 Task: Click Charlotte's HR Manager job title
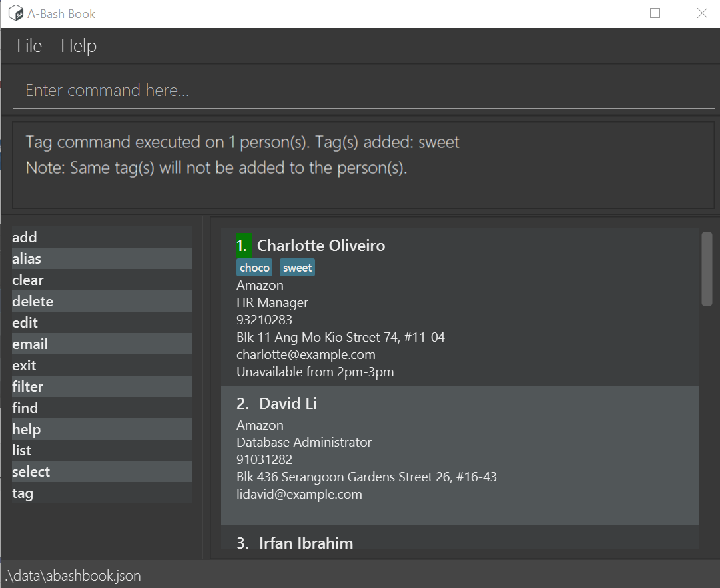pos(272,303)
